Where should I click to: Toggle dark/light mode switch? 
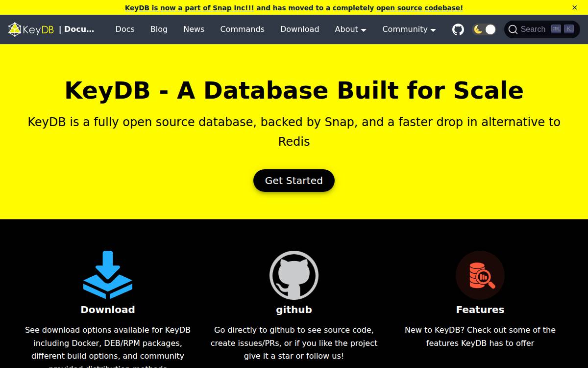coord(484,29)
